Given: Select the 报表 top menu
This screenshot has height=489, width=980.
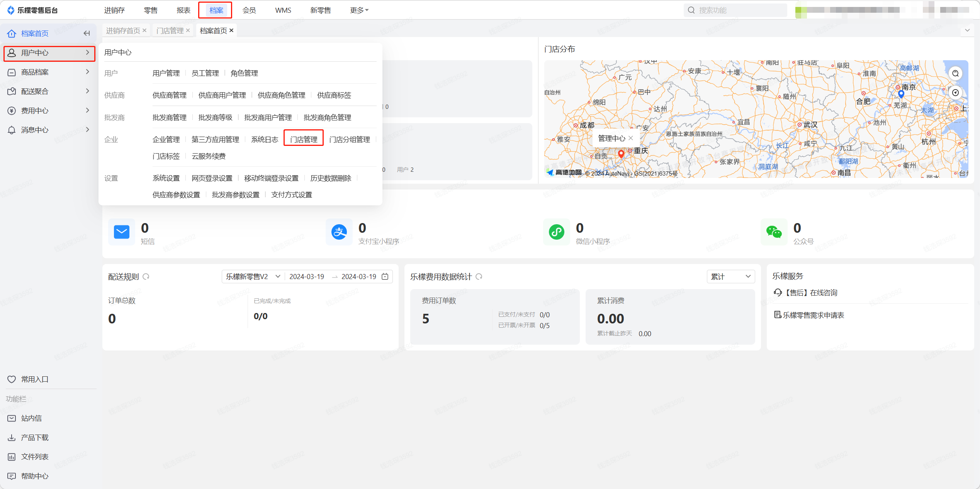Looking at the screenshot, I should [x=183, y=10].
